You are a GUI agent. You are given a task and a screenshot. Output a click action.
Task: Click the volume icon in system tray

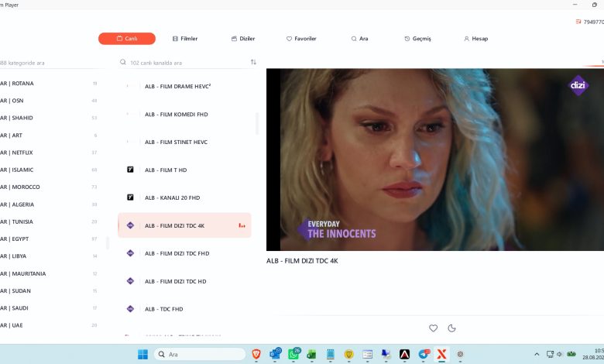[x=559, y=354]
